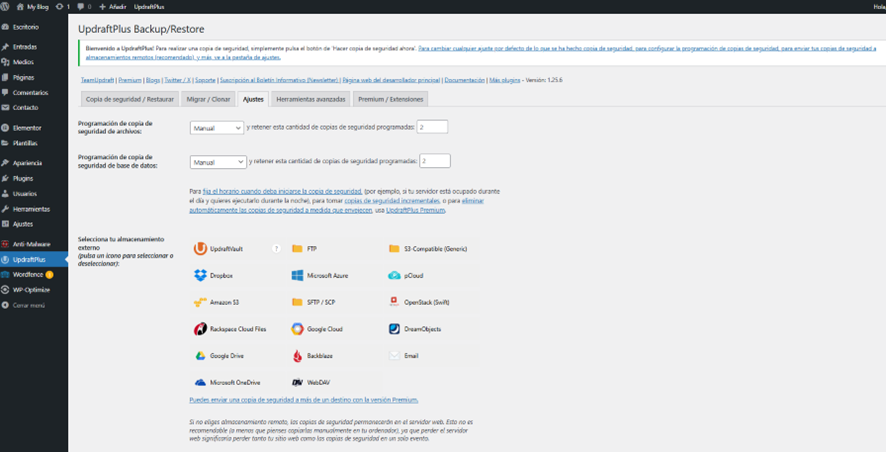Switch to the Migrar / Clonar tab
This screenshot has width=886, height=452.
coord(209,99)
